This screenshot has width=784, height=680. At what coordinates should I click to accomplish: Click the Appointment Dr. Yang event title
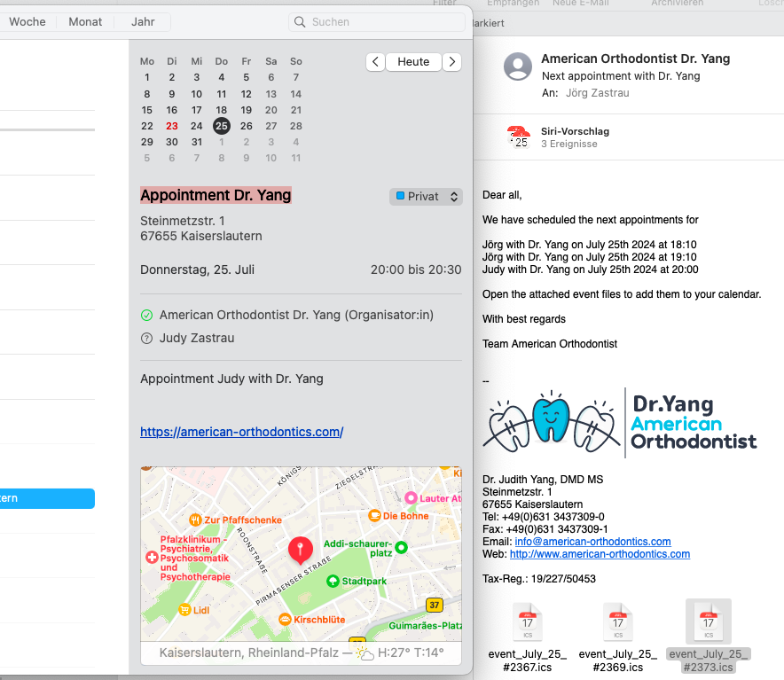216,195
